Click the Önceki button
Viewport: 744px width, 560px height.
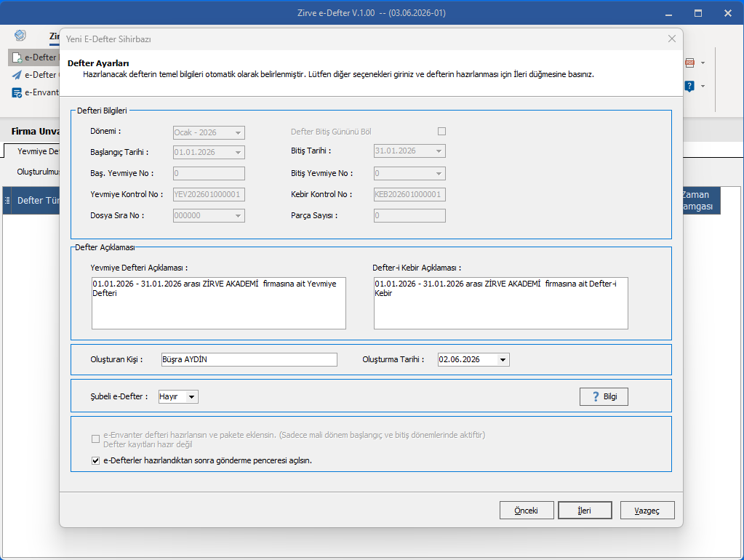click(527, 511)
